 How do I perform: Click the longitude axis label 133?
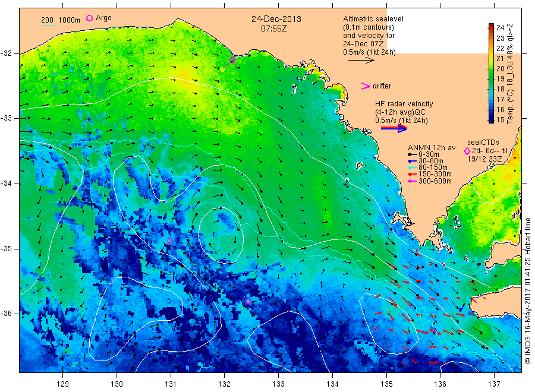pyautogui.click(x=278, y=384)
